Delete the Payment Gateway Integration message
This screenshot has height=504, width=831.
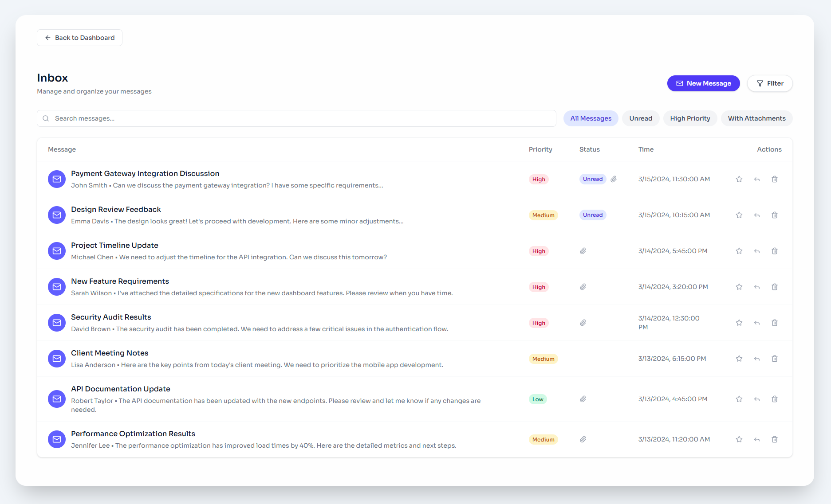point(775,179)
